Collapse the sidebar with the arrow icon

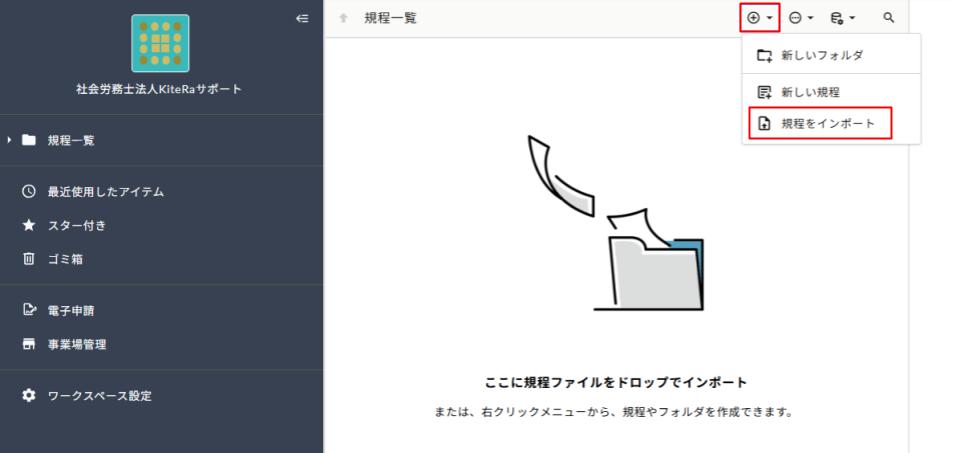[x=302, y=18]
